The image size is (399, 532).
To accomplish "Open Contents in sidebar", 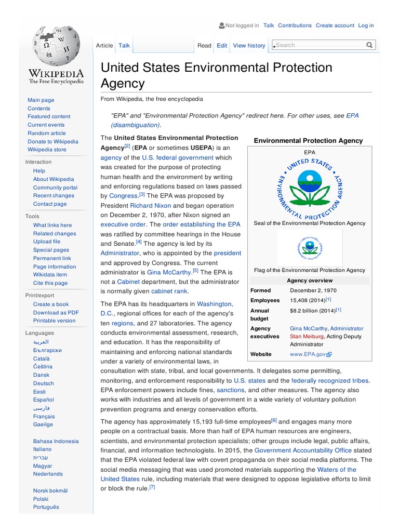I will click(38, 109).
